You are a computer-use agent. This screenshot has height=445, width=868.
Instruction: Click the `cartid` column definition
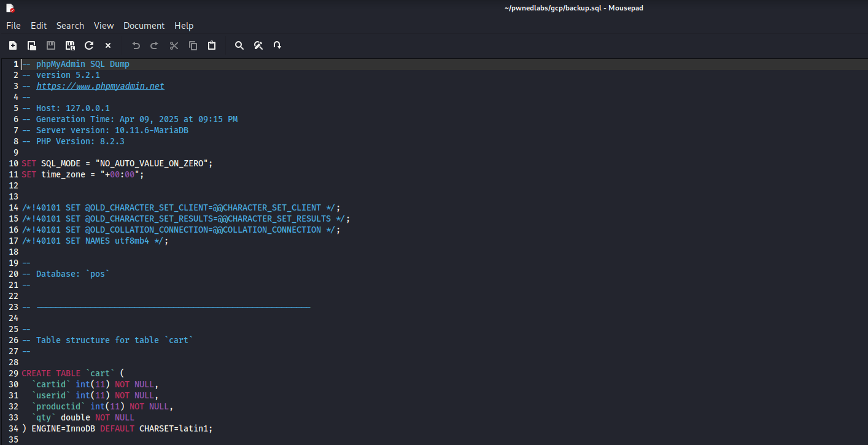pos(95,384)
